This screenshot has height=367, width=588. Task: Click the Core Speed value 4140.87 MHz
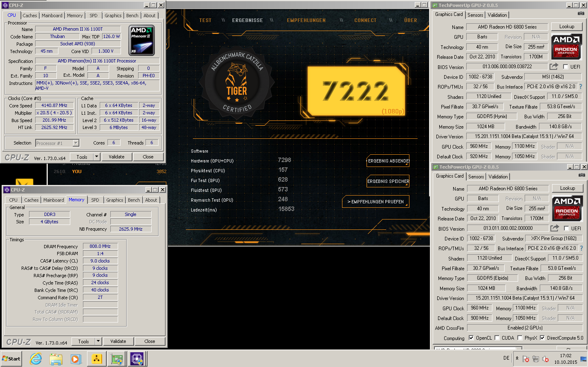[54, 105]
